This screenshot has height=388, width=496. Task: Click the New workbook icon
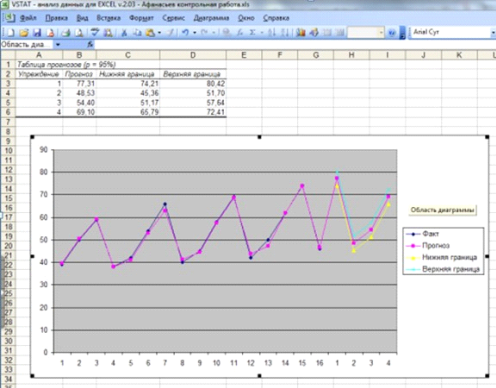click(x=11, y=33)
